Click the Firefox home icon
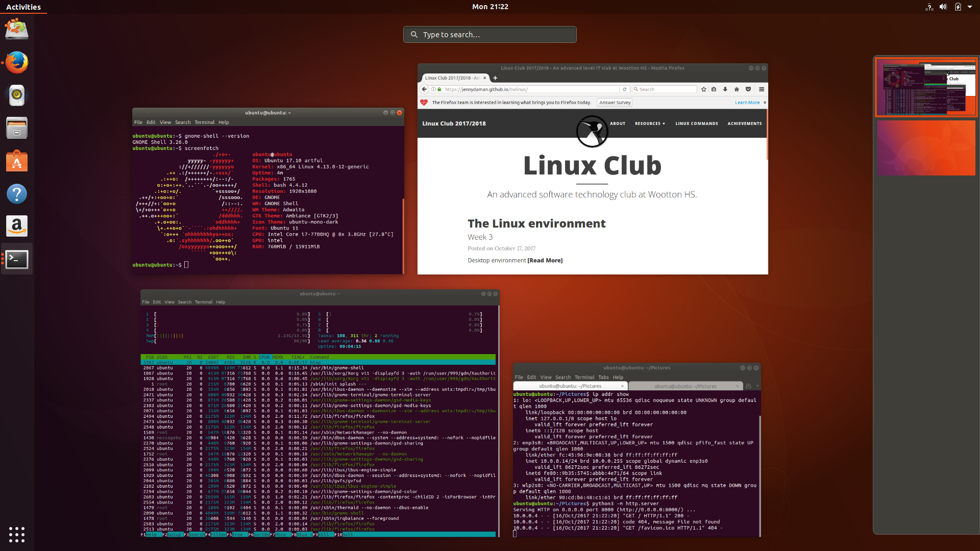 [737, 89]
